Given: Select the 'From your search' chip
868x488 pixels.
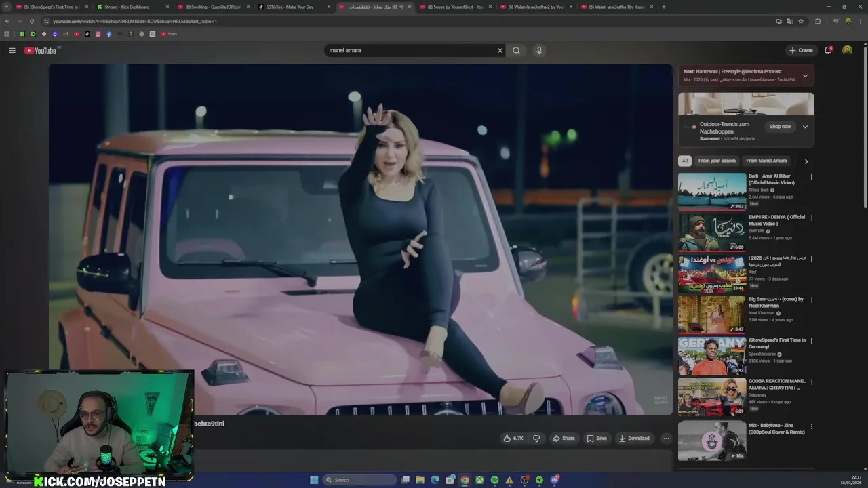Looking at the screenshot, I should 717,161.
